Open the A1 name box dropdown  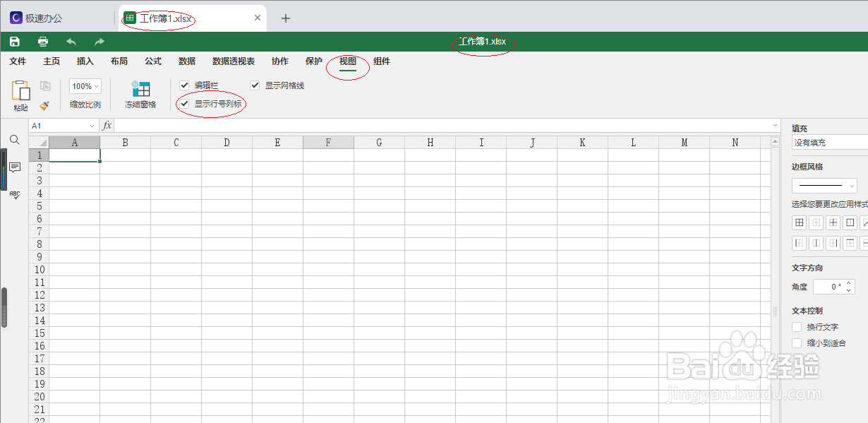click(x=92, y=126)
